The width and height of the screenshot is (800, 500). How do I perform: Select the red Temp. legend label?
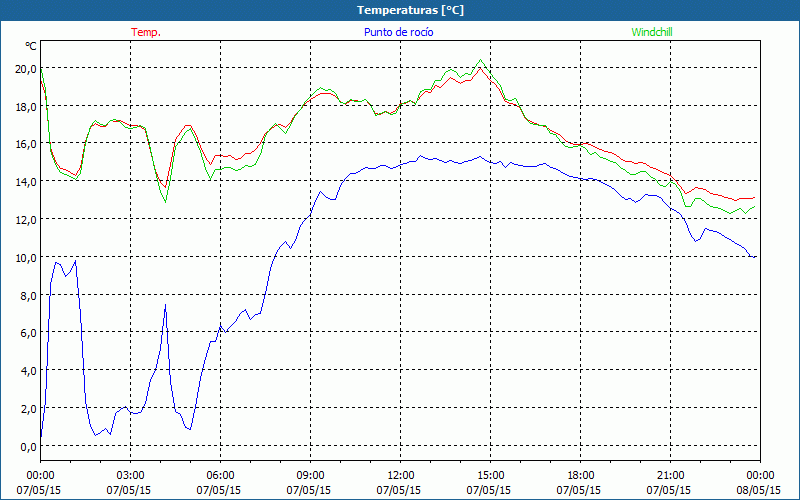(x=146, y=32)
